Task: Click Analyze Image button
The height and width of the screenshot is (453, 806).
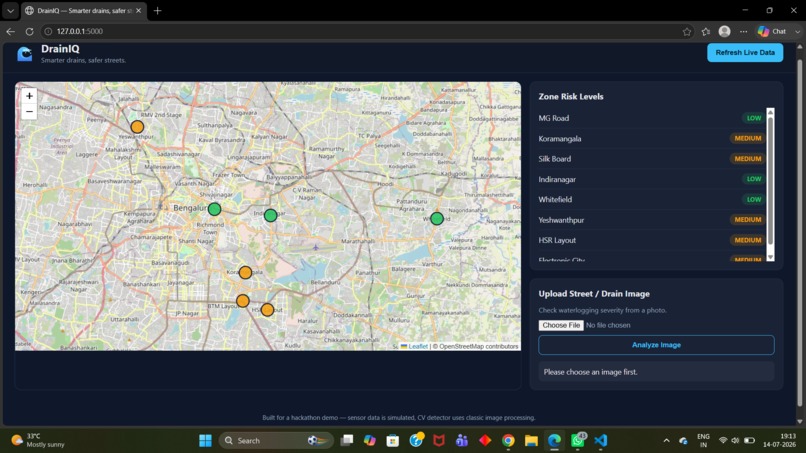Action: point(656,345)
